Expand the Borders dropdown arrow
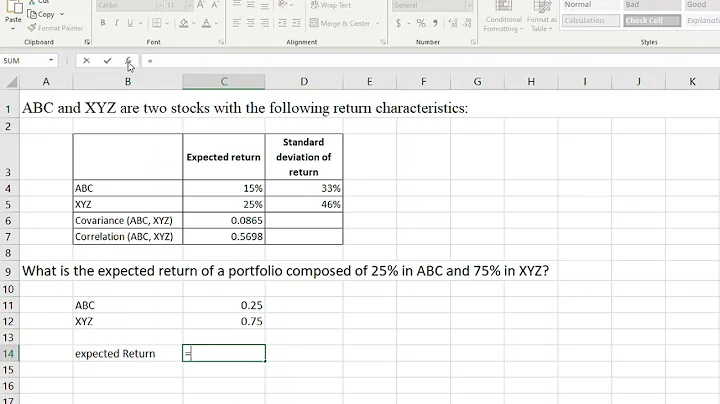 point(167,22)
